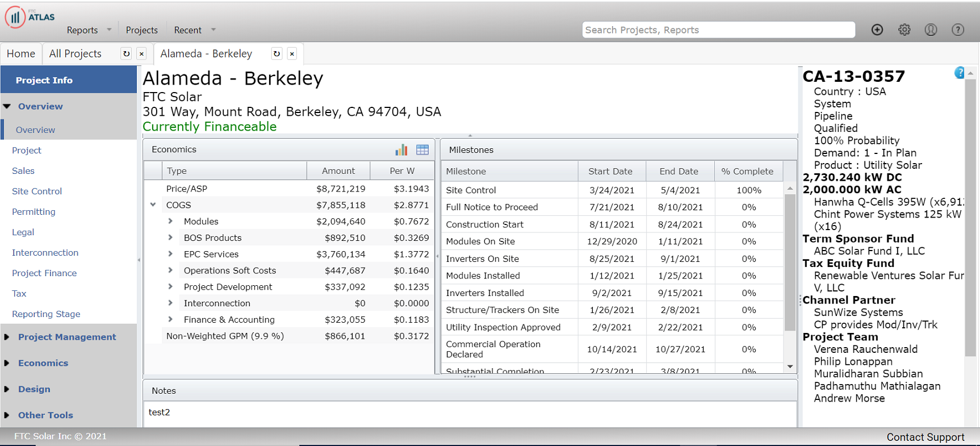The height and width of the screenshot is (446, 980).
Task: Open the settings gear icon
Action: pos(904,30)
